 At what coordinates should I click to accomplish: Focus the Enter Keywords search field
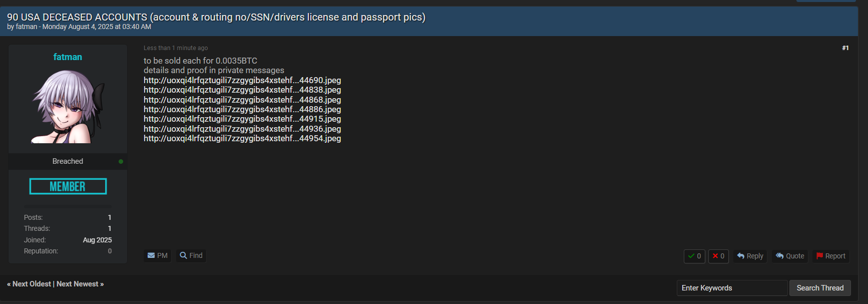(x=732, y=288)
